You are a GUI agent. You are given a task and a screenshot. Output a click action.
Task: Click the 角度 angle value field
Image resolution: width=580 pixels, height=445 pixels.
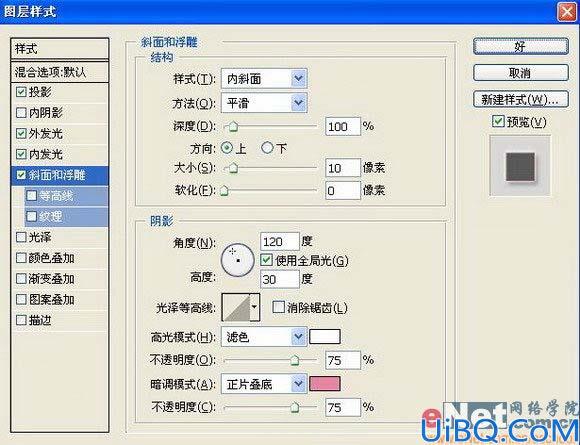point(280,242)
